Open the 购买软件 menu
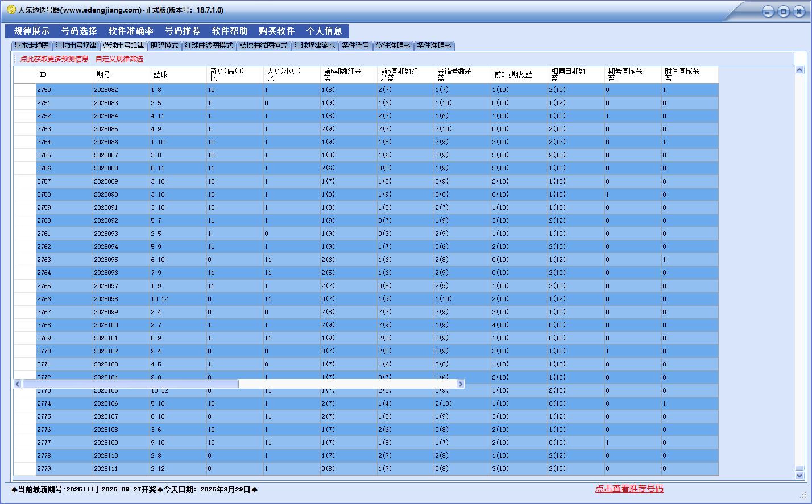Screen dimensions: 812x504 (276, 31)
